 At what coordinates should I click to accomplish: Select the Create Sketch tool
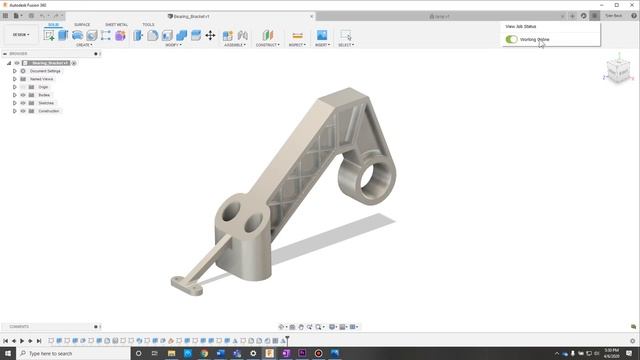point(49,36)
